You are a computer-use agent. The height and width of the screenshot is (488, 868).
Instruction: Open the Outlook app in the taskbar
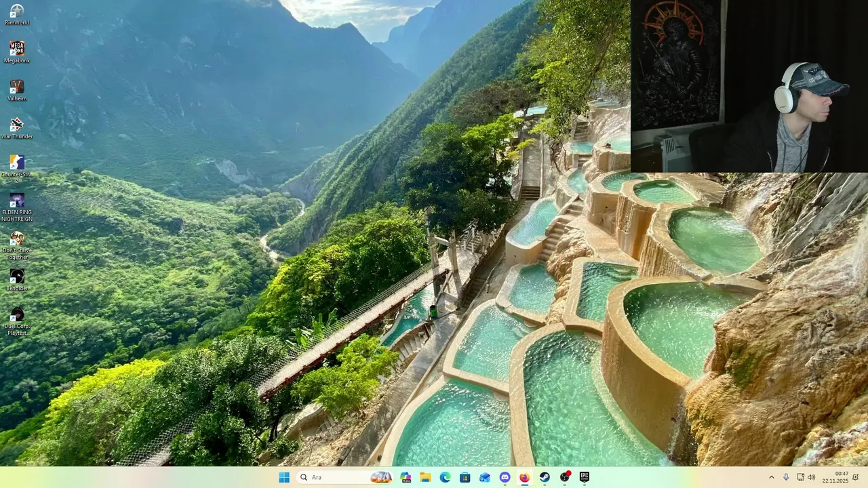(x=485, y=477)
